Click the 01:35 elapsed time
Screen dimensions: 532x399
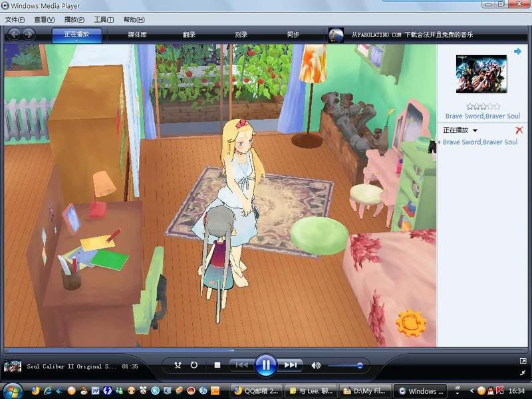(130, 366)
